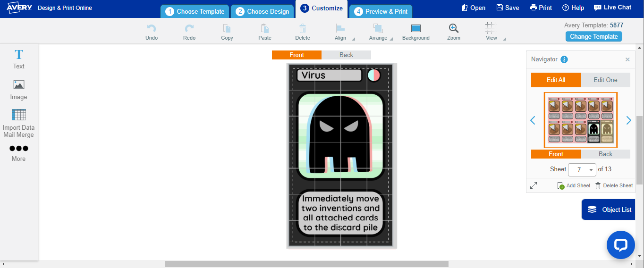Click the Redo toolbar icon
Image resolution: width=644 pixels, height=268 pixels.
click(x=189, y=28)
